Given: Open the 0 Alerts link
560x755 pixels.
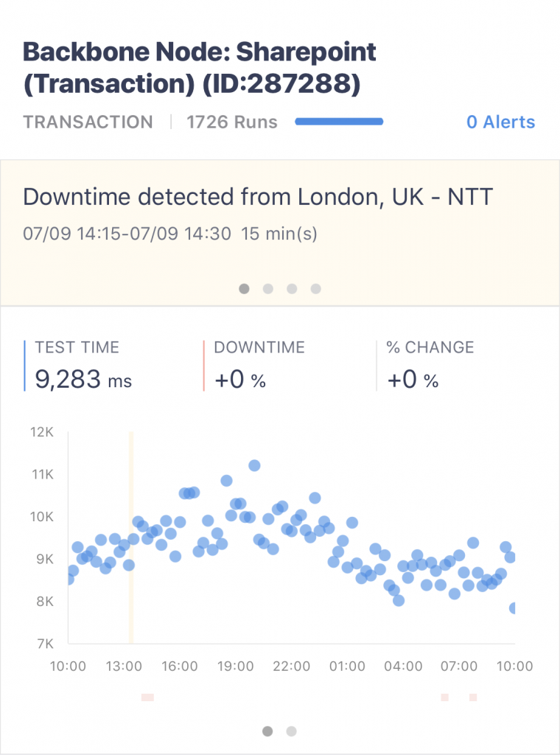Looking at the screenshot, I should [500, 122].
